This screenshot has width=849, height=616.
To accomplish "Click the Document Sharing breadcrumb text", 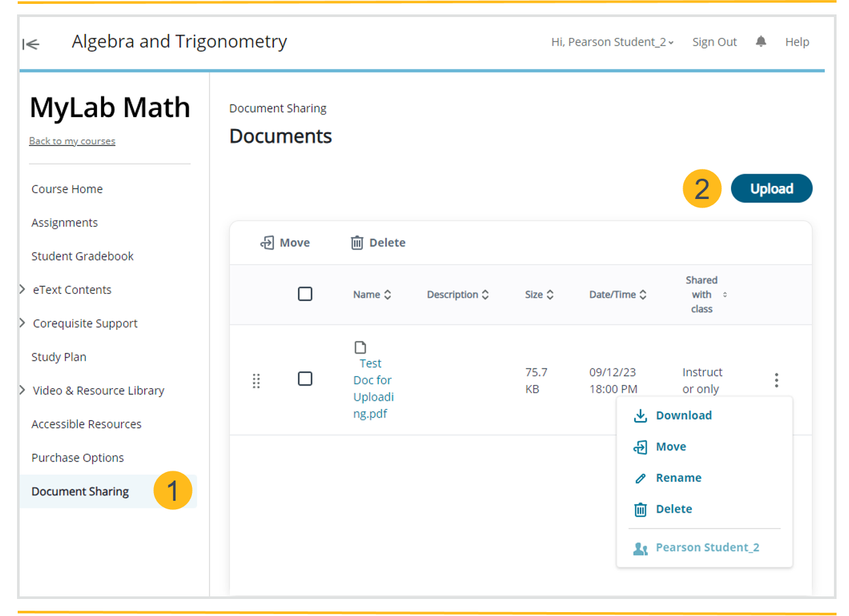I will pyautogui.click(x=278, y=109).
